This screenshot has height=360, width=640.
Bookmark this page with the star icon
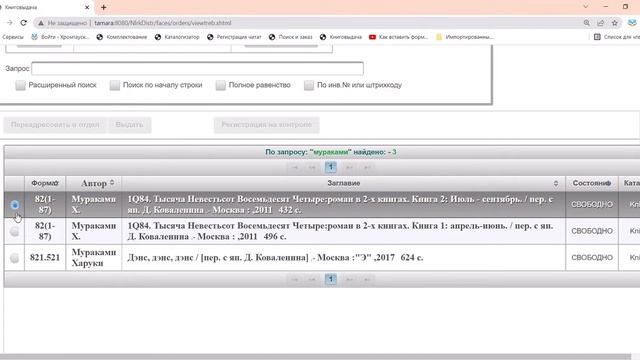(x=615, y=23)
